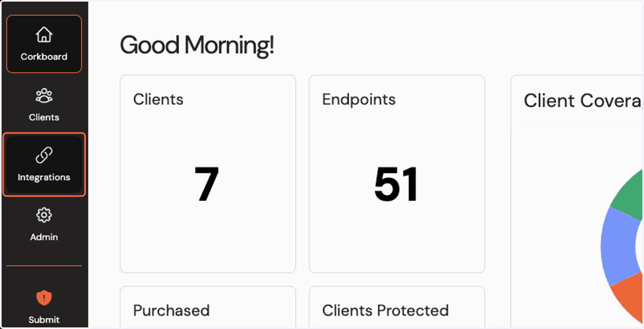Open the Clients Protected card

[397, 307]
